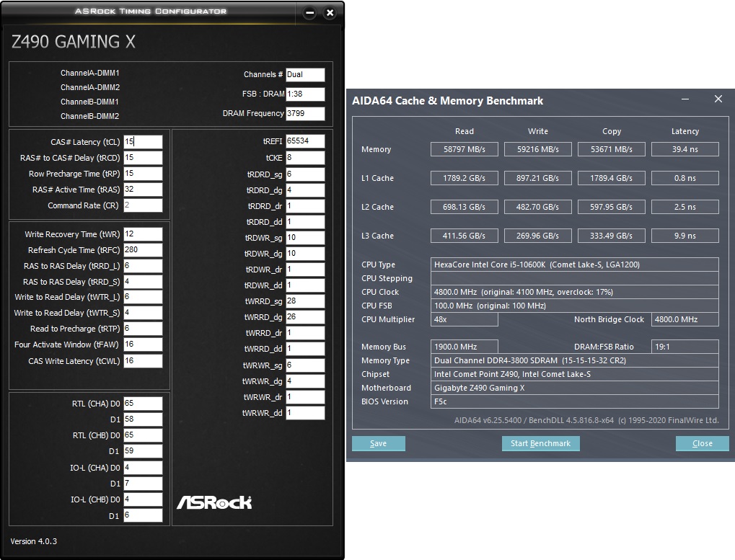
Task: Click the BIOS Version F5c field
Action: [x=575, y=401]
